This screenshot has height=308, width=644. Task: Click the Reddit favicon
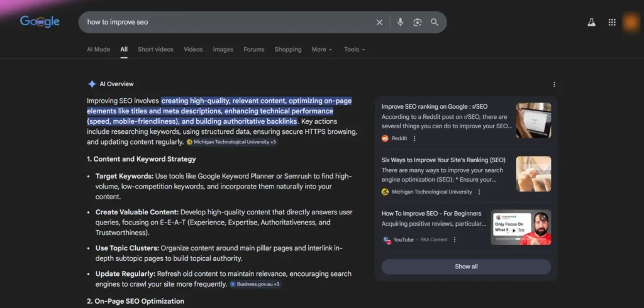[385, 138]
